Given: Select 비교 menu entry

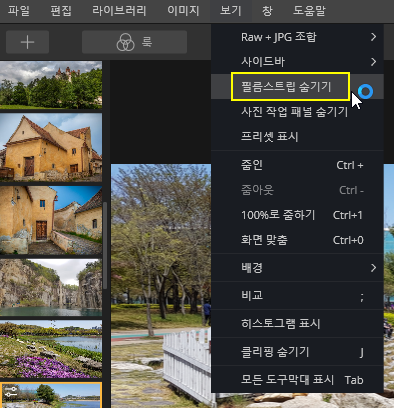Looking at the screenshot, I should pyautogui.click(x=297, y=295).
